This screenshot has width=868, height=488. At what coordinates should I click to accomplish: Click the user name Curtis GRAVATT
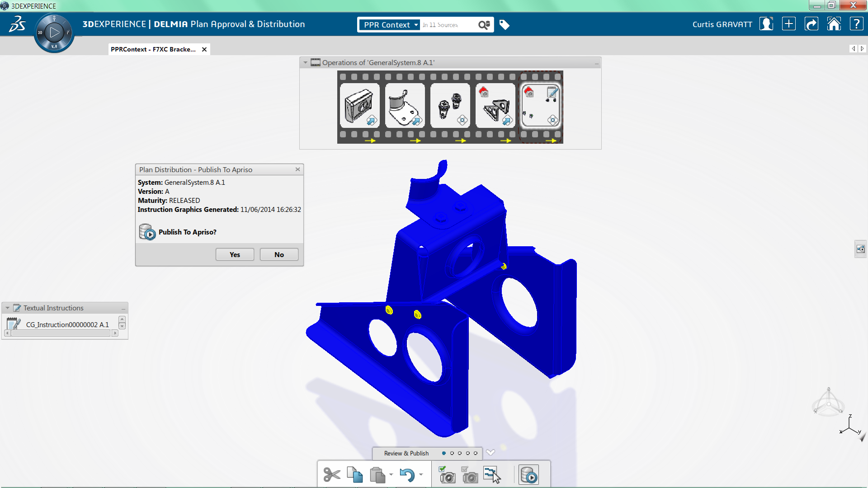(722, 24)
